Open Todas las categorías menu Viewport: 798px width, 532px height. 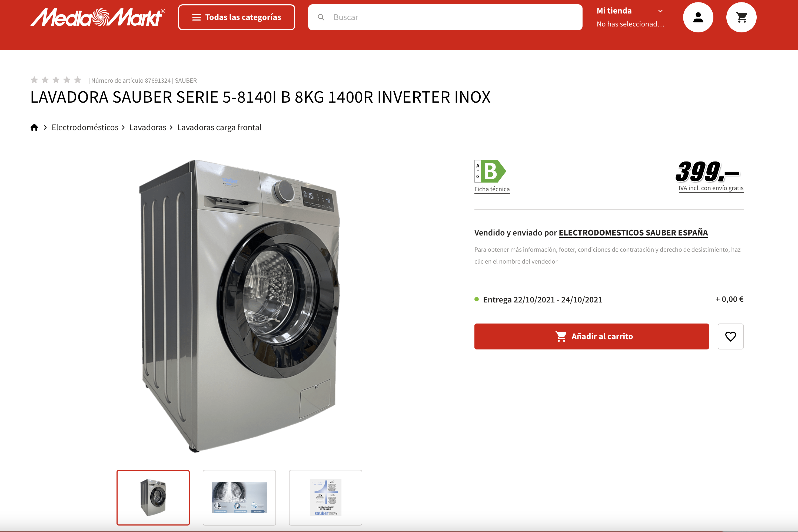coord(237,17)
